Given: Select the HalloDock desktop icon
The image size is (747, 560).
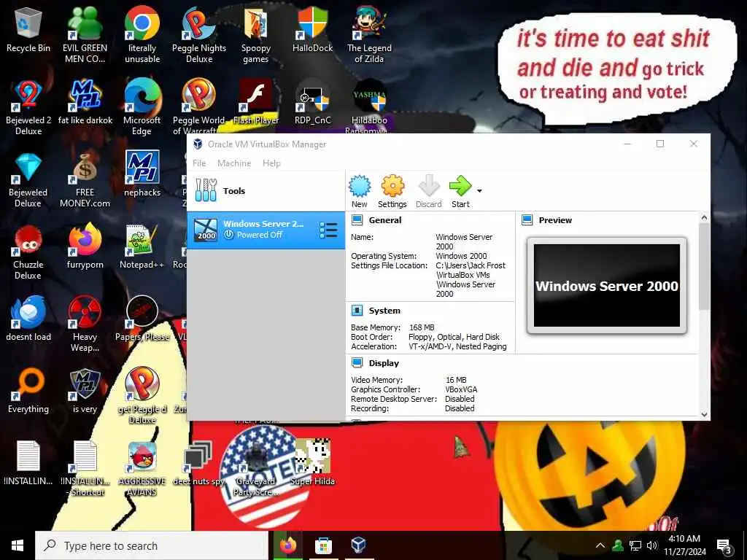Looking at the screenshot, I should pos(312,30).
